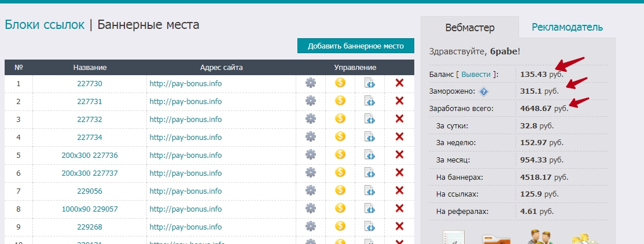The image size is (644, 244).
Task: Open banner place named 227731
Action: tap(90, 102)
